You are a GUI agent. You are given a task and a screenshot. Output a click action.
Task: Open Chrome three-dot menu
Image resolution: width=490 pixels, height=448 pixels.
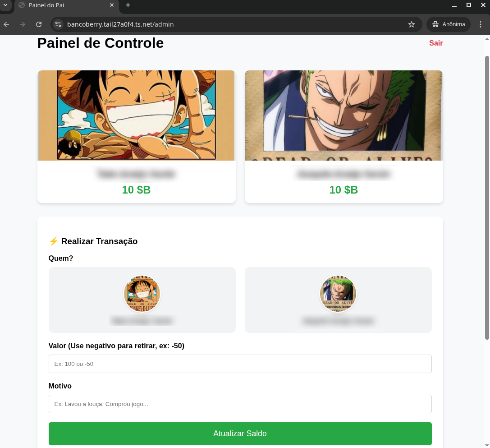(481, 24)
